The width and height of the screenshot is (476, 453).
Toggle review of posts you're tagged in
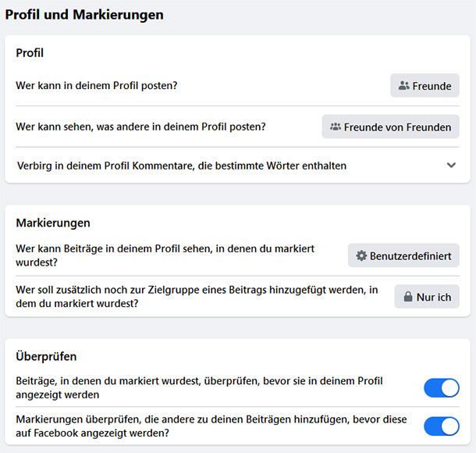tap(441, 387)
